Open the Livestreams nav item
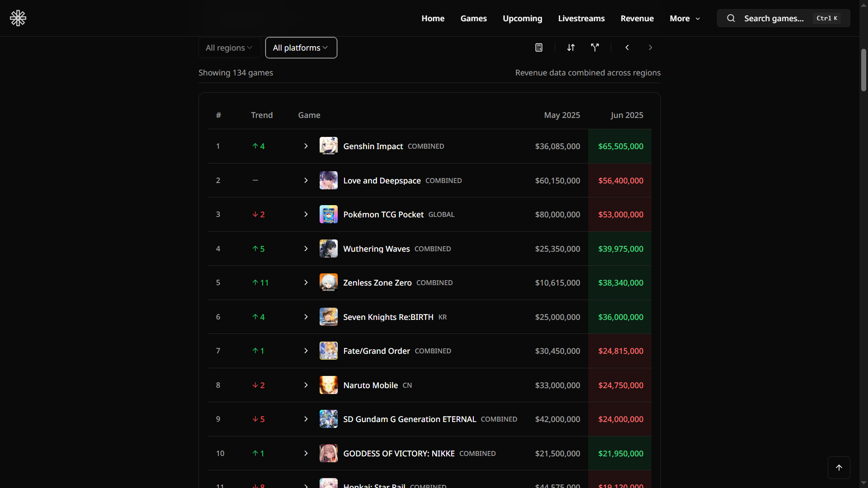 coord(581,18)
